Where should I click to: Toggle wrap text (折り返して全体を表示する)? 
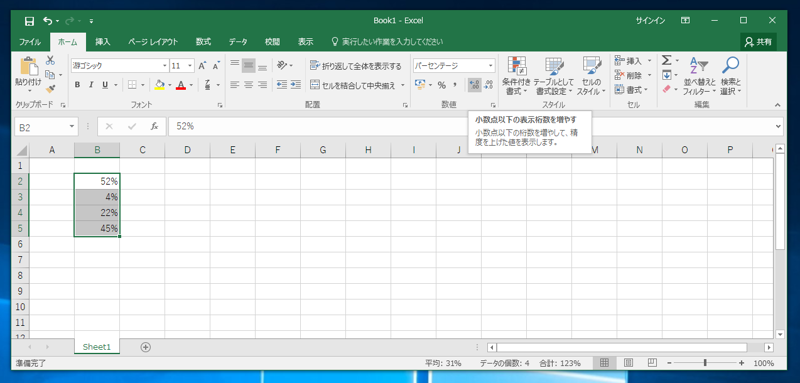tap(356, 66)
